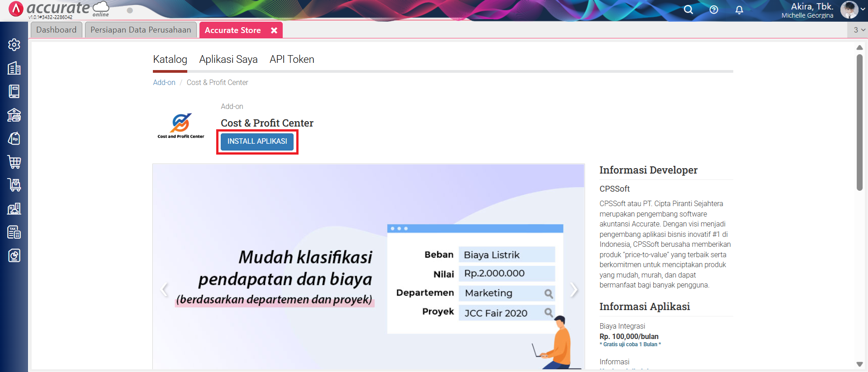Open the company building module icon
The height and width of the screenshot is (372, 868).
click(x=14, y=68)
